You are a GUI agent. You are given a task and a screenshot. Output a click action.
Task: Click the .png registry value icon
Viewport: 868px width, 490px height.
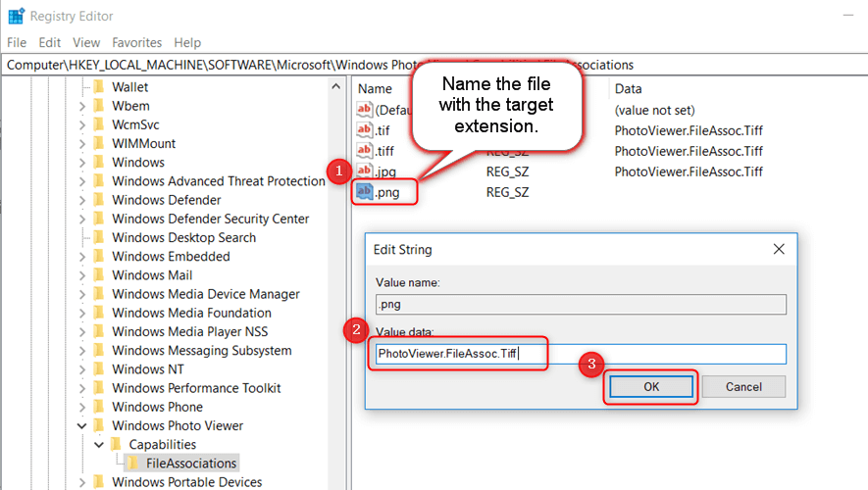[x=364, y=192]
